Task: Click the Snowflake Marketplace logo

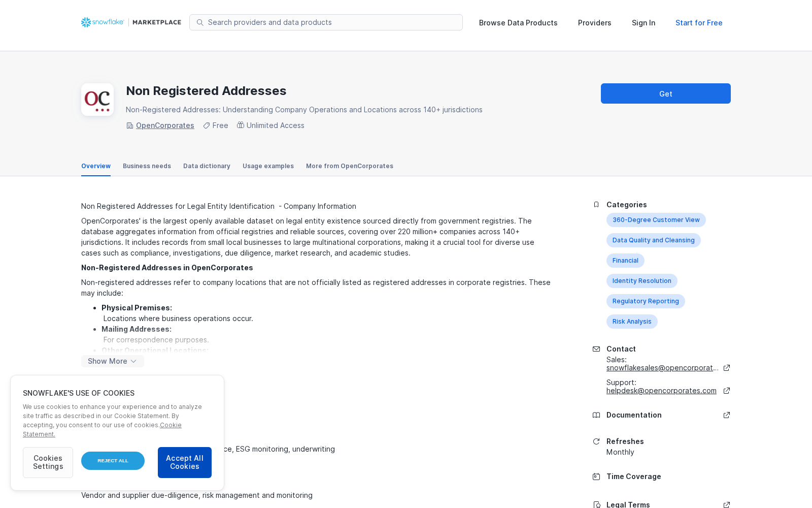Action: [x=131, y=22]
